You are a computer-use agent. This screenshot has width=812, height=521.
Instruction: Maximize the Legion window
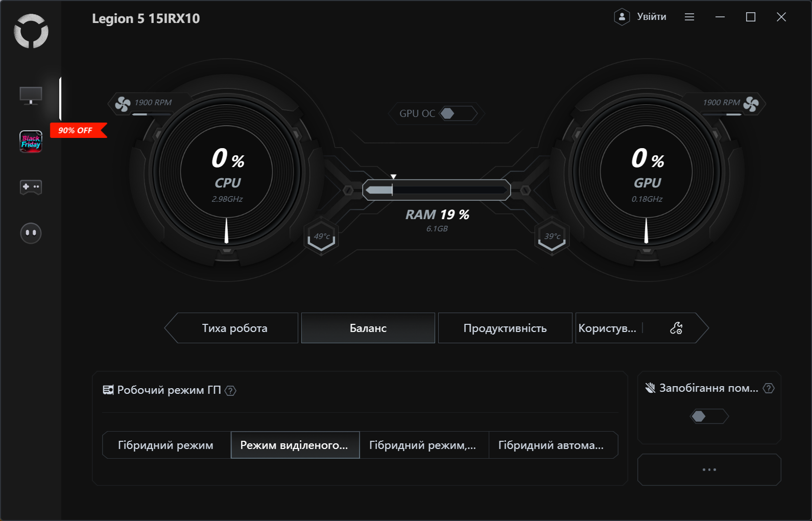751,17
